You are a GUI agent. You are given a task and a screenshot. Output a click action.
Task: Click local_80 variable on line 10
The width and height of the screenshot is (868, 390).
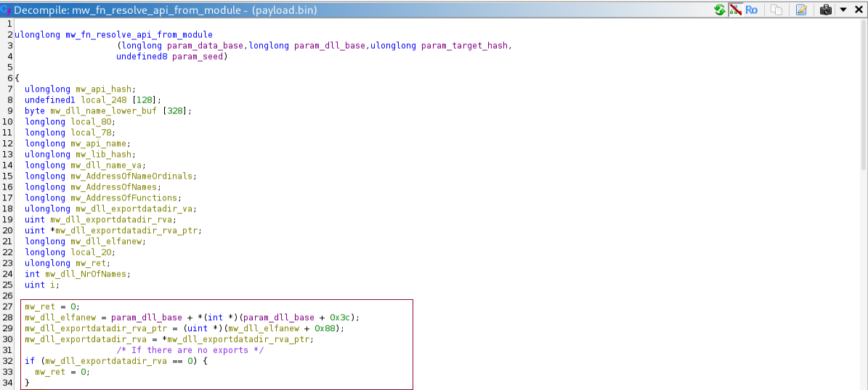point(91,122)
